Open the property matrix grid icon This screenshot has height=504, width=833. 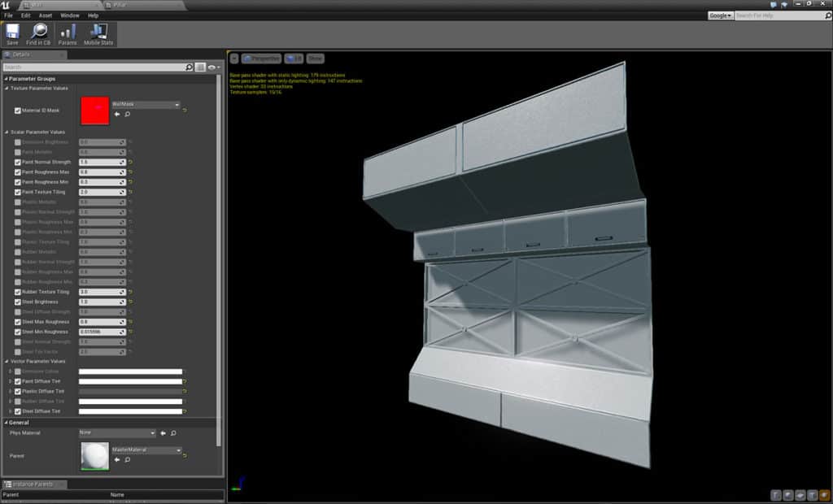pos(200,67)
